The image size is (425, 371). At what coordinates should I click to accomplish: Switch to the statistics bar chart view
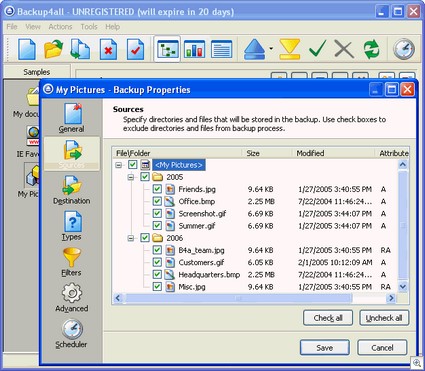(194, 49)
